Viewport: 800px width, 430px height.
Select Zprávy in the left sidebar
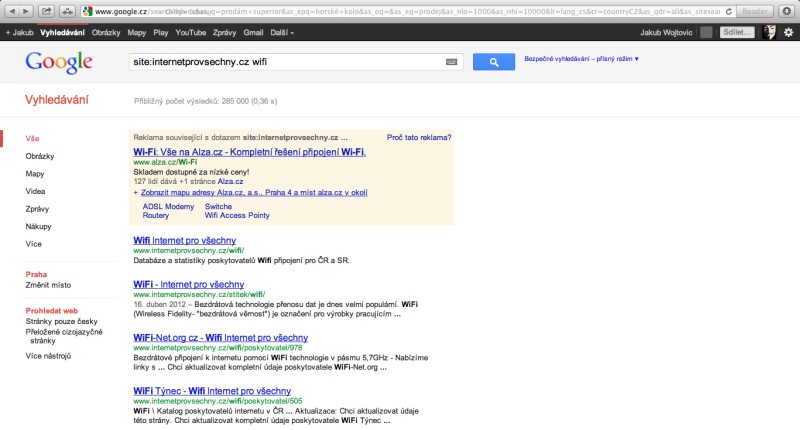pos(37,209)
